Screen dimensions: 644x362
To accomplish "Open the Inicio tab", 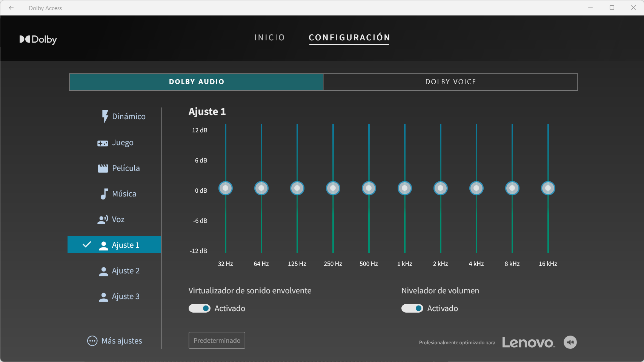I will 269,38.
